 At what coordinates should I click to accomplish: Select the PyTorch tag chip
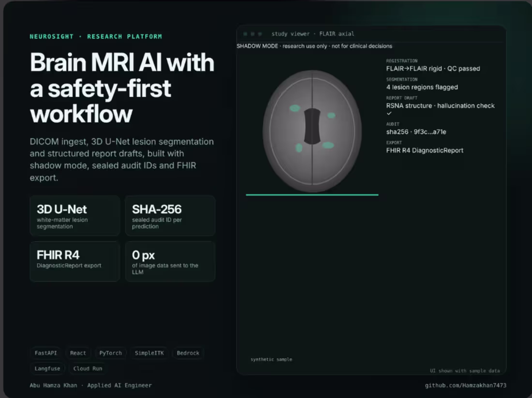111,353
